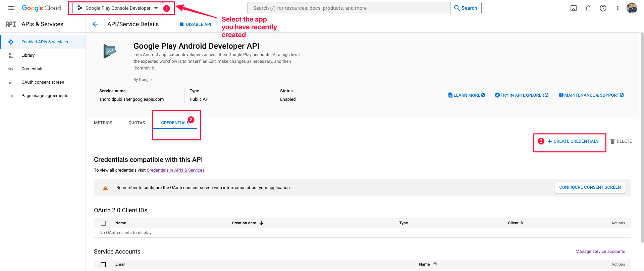Click DISABLE API button
This screenshot has height=271, width=644.
click(x=196, y=24)
